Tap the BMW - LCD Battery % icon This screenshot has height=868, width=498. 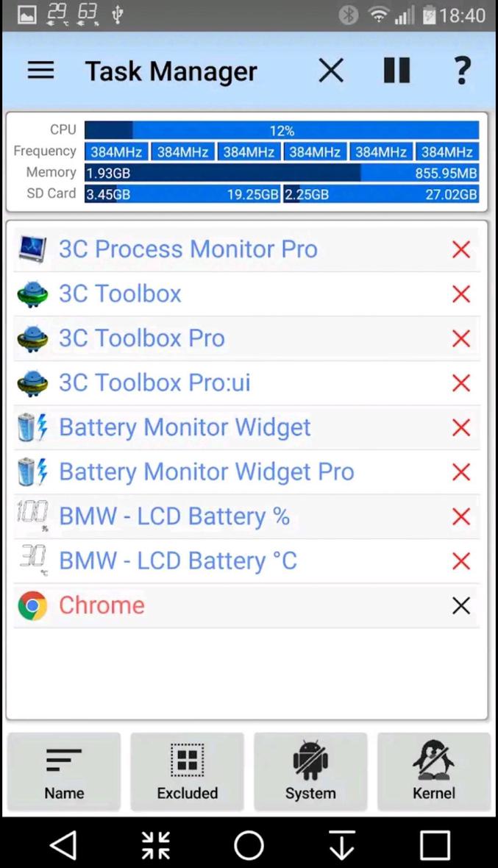(x=32, y=516)
